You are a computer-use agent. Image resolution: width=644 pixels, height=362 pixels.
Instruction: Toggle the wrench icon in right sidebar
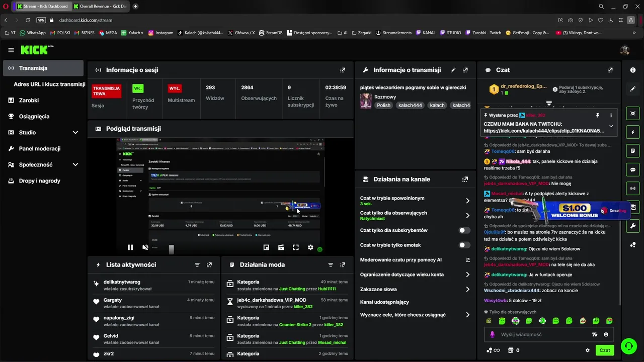[x=633, y=226]
